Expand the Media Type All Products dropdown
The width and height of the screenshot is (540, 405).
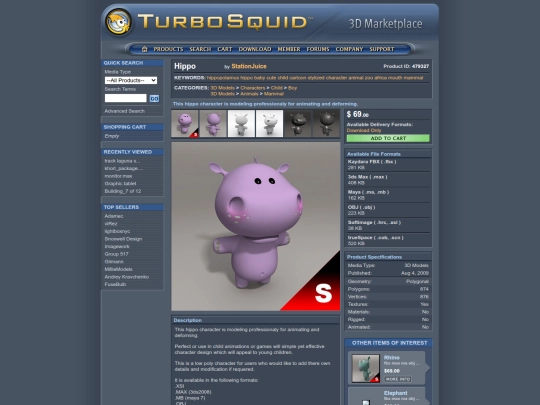(x=131, y=80)
